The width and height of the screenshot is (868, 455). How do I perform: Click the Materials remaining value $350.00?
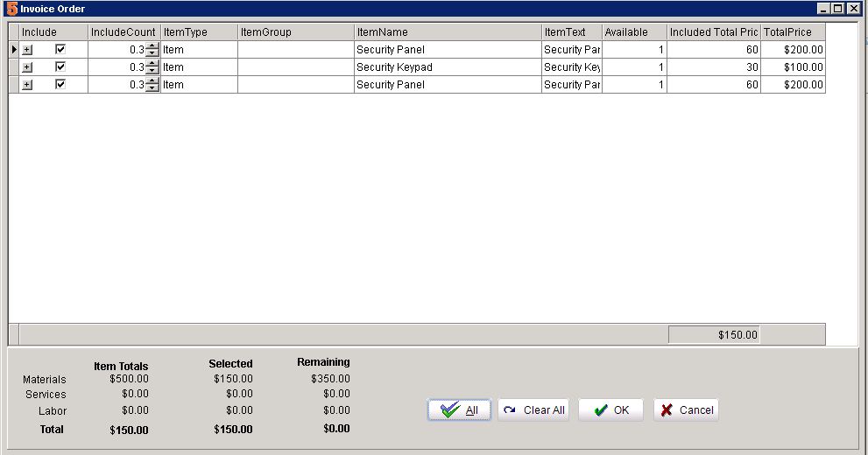pyautogui.click(x=330, y=379)
